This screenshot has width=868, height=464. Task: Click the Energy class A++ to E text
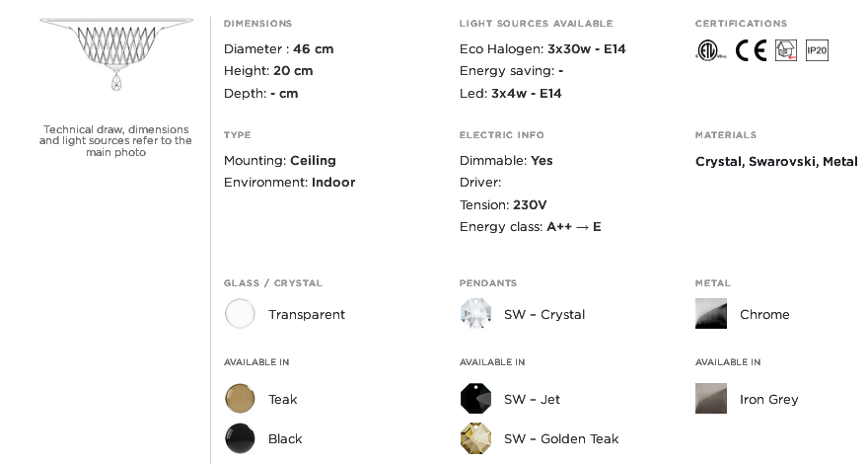(531, 227)
